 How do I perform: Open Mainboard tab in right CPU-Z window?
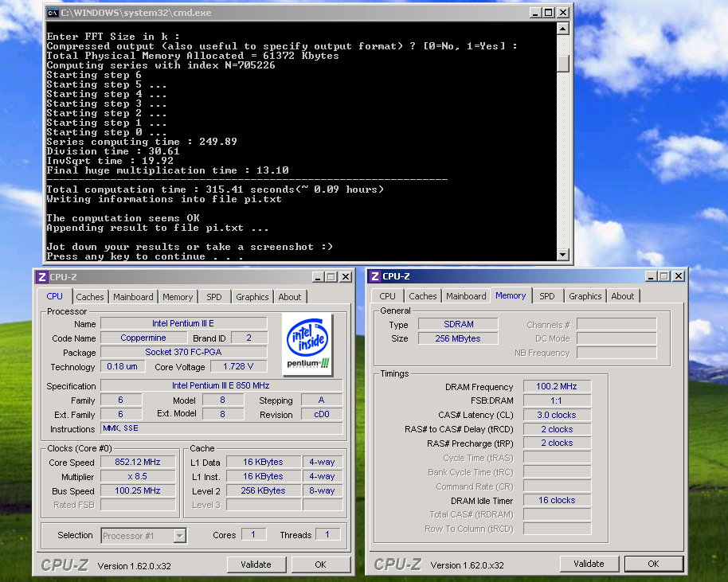(466, 296)
